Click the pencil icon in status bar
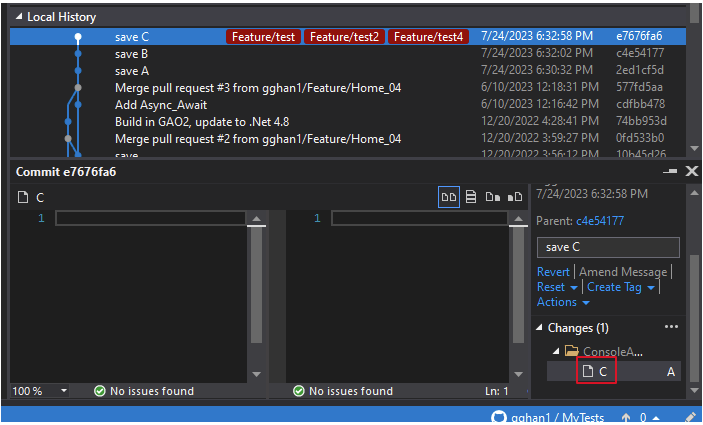703x425 pixels. (x=691, y=417)
